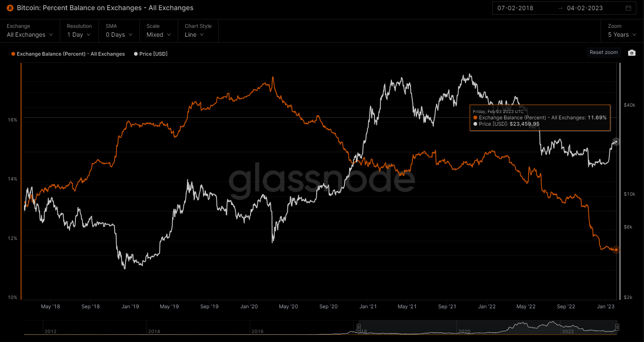Click the selected range in the navigator
Viewport: 644px width, 342px height.
point(488,327)
